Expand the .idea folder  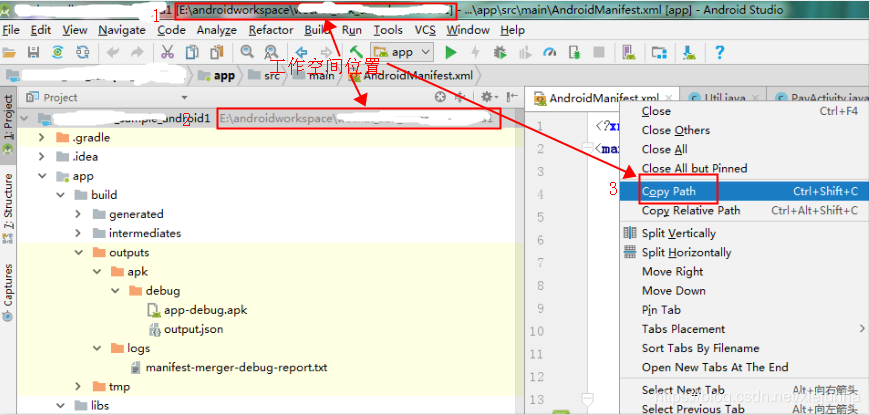coord(42,156)
